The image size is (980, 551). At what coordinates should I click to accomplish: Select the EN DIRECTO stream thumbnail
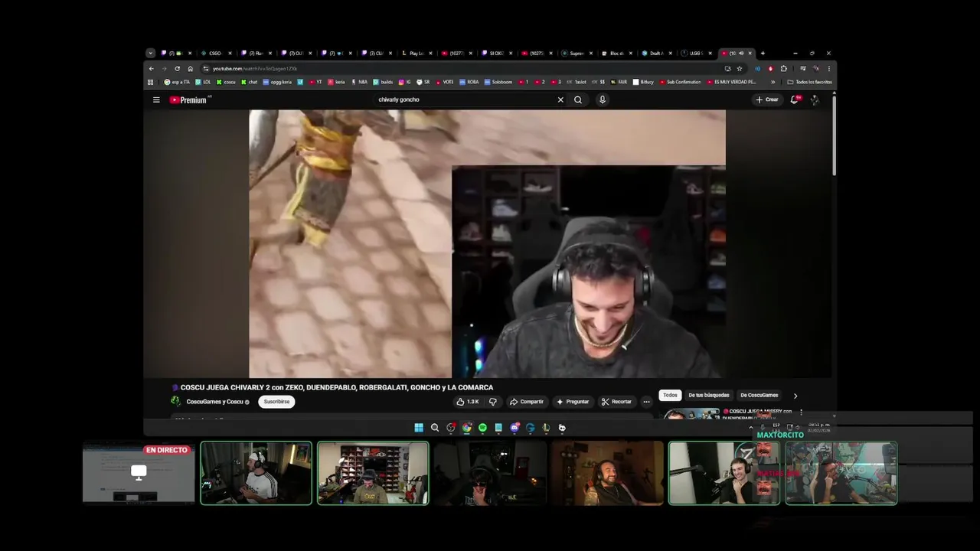click(x=139, y=473)
